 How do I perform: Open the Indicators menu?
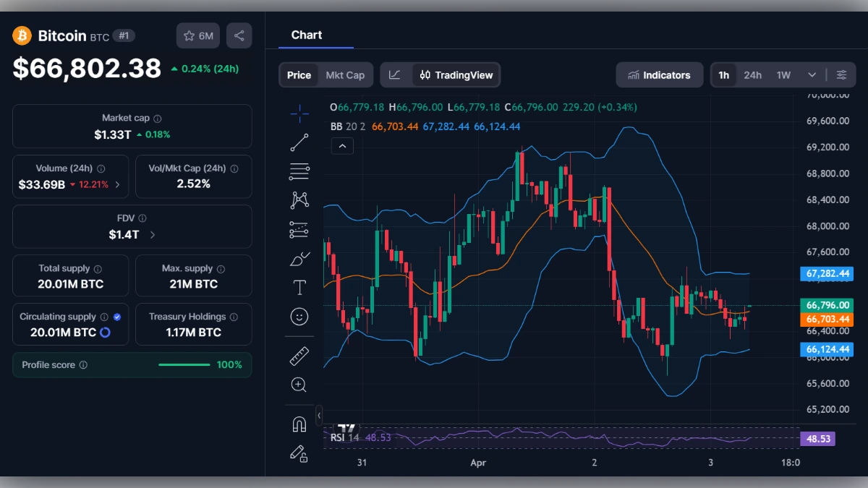click(x=659, y=74)
